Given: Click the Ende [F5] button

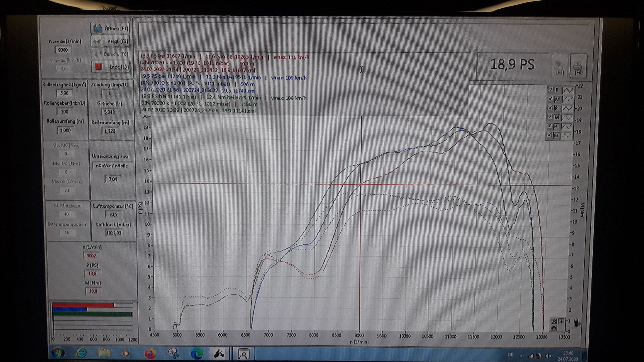Looking at the screenshot, I should (x=111, y=67).
